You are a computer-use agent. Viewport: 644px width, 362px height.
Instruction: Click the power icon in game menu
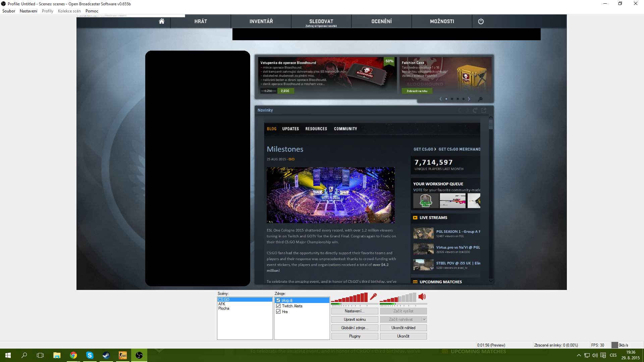point(481,21)
